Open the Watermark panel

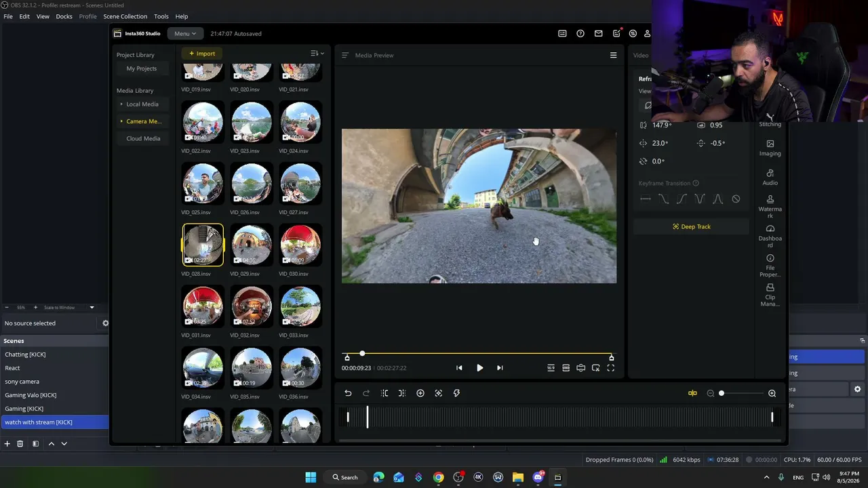770,207
